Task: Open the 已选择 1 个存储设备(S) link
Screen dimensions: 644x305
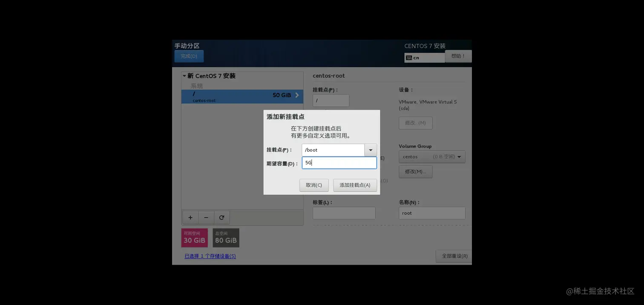Action: [210, 256]
